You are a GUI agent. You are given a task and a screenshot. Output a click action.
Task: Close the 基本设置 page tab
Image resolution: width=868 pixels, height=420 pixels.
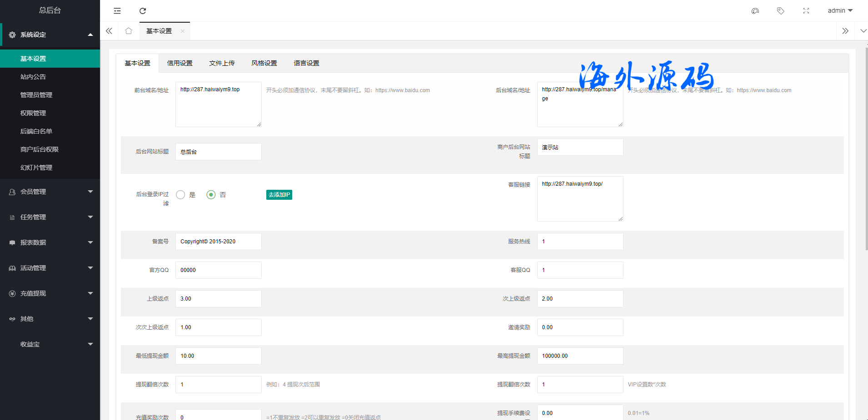pos(183,31)
